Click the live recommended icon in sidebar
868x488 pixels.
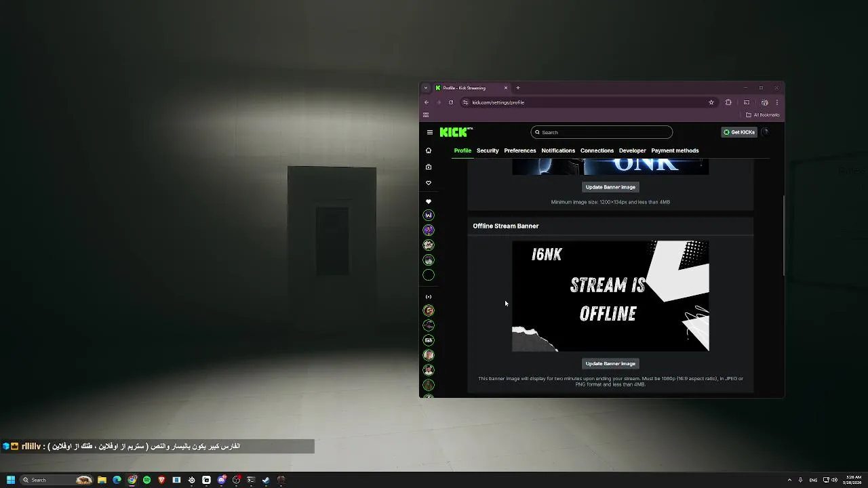pyautogui.click(x=428, y=297)
